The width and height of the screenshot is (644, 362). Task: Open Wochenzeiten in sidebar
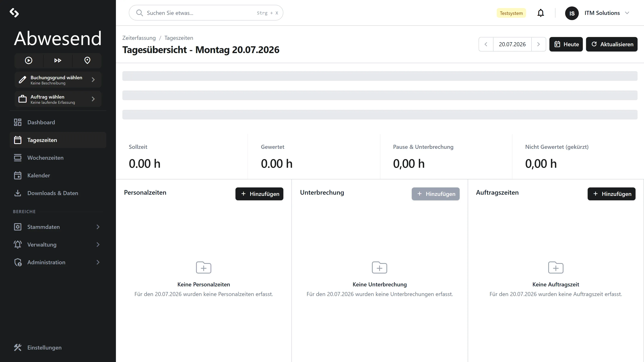(58, 158)
